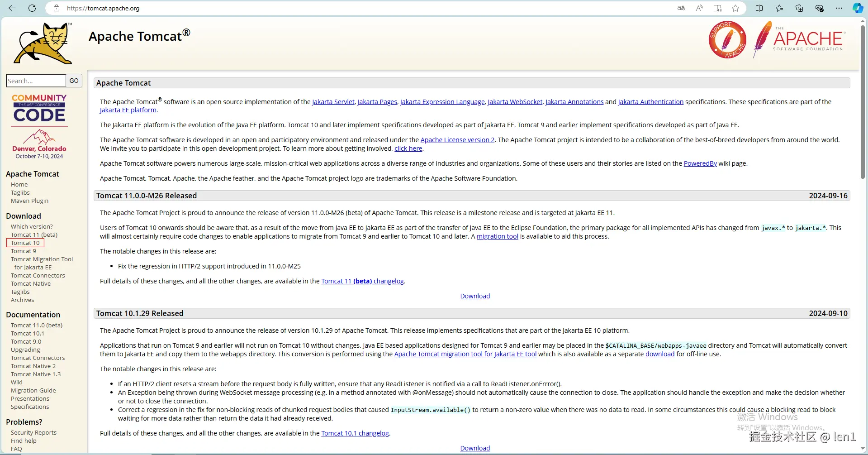Open the Maven Plugin sidebar link

[x=29, y=201]
